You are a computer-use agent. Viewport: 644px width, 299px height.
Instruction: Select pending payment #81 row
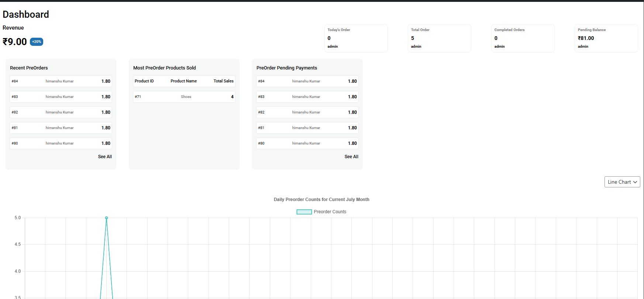(x=307, y=128)
